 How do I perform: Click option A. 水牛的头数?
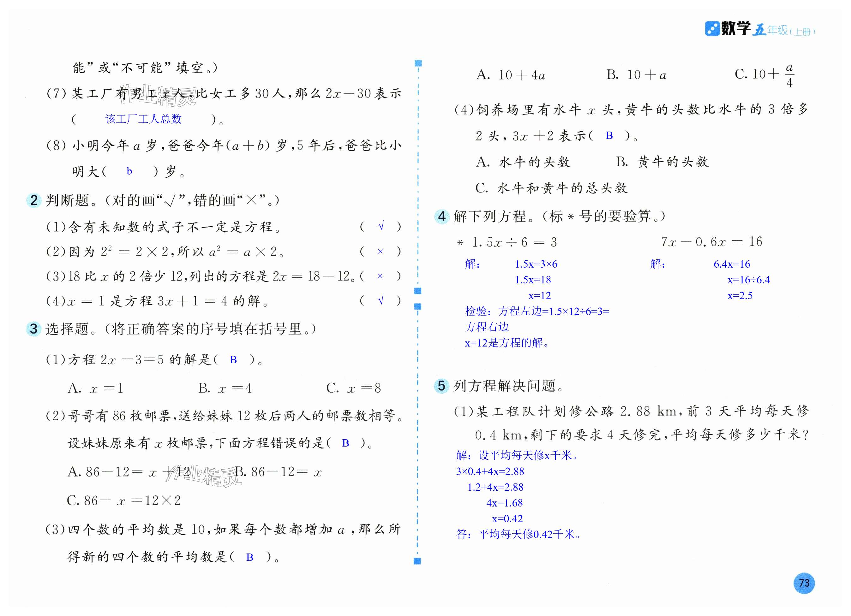[x=524, y=162]
